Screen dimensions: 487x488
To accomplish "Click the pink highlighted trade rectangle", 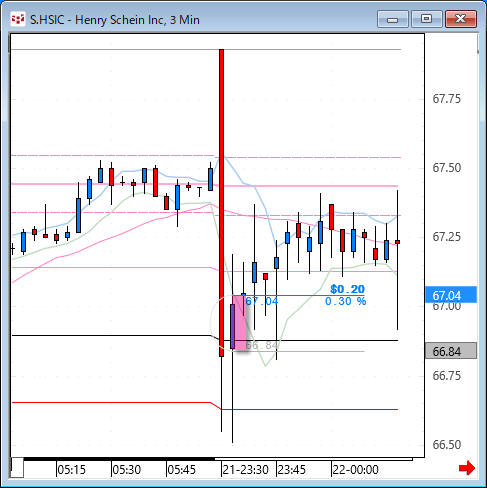I will click(x=241, y=322).
